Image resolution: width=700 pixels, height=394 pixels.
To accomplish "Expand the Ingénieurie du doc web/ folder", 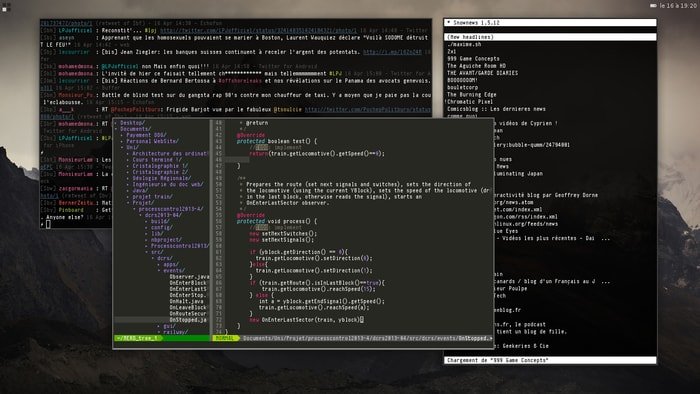I will point(167,184).
